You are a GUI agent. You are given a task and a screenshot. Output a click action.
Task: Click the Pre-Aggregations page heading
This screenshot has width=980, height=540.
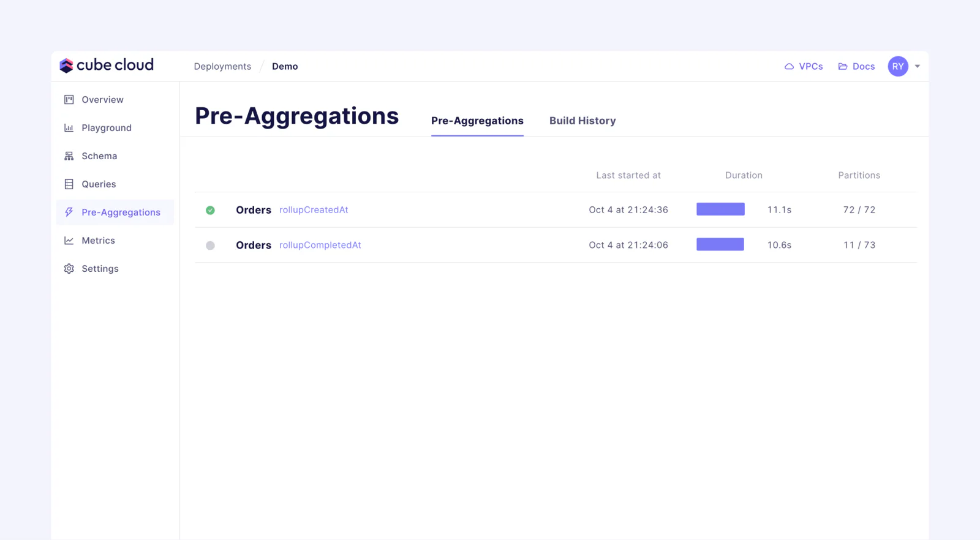pos(297,116)
